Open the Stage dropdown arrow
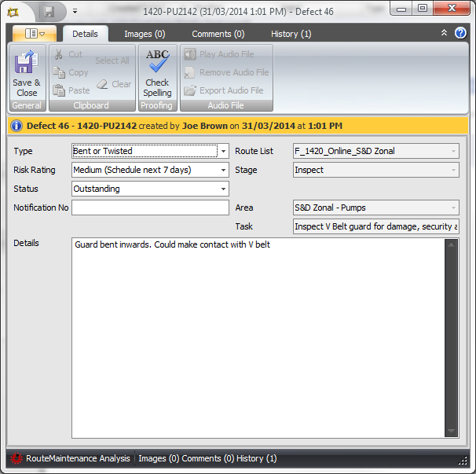Screen dimensions: 476x474 (453, 170)
